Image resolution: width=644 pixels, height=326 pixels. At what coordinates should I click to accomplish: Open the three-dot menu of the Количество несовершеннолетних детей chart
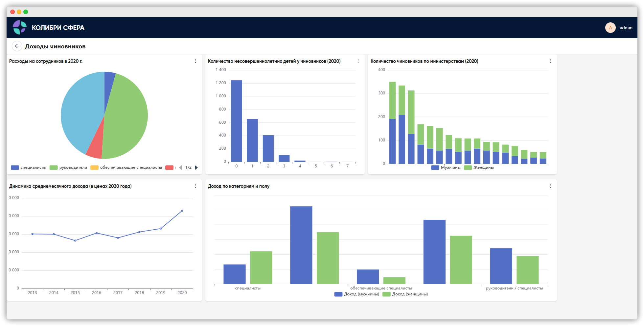[358, 61]
